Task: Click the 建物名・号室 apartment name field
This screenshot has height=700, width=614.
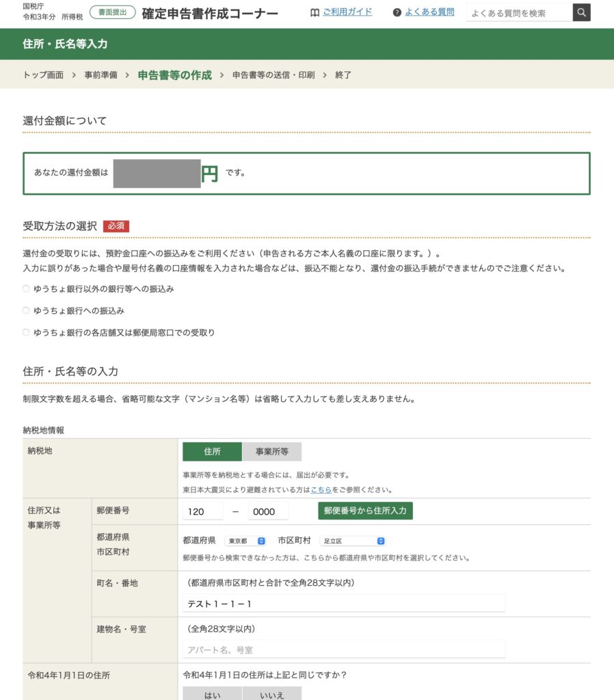Action: click(x=344, y=649)
